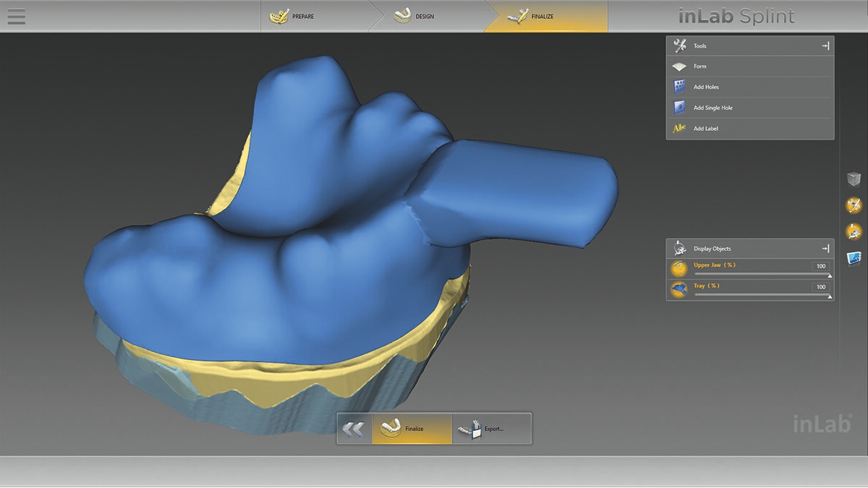Toggle the Display Objects side-strip icon
The width and height of the screenshot is (868, 488).
(854, 231)
